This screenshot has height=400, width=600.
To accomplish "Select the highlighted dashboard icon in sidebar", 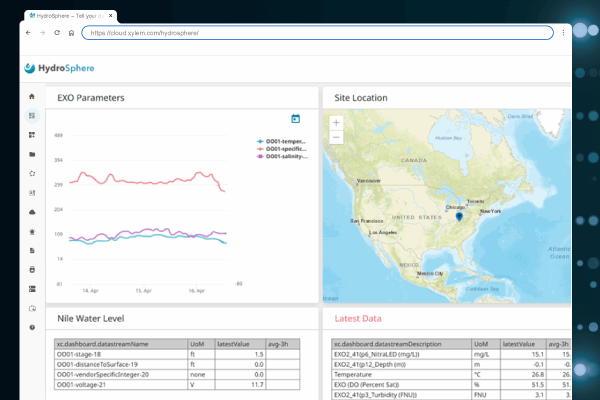I will tap(32, 116).
